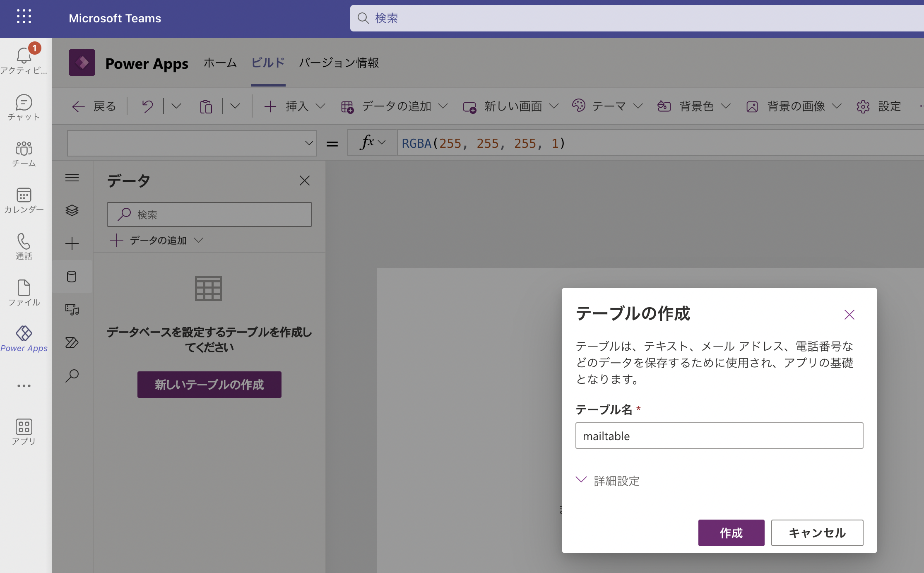
Task: Open the Media pane icon
Action: click(x=72, y=309)
